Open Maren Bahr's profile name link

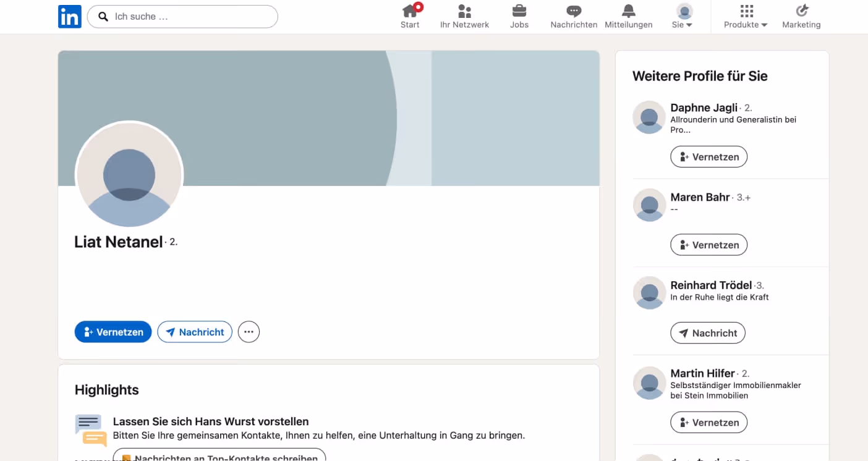click(700, 197)
